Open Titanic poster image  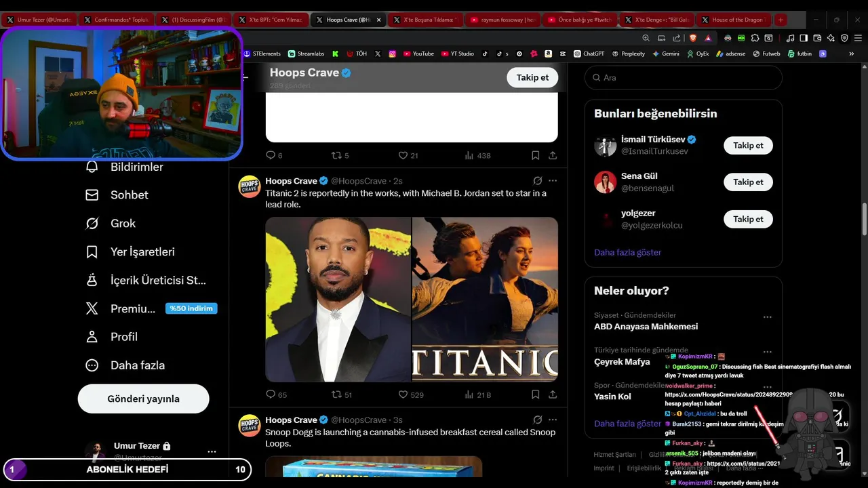(485, 299)
